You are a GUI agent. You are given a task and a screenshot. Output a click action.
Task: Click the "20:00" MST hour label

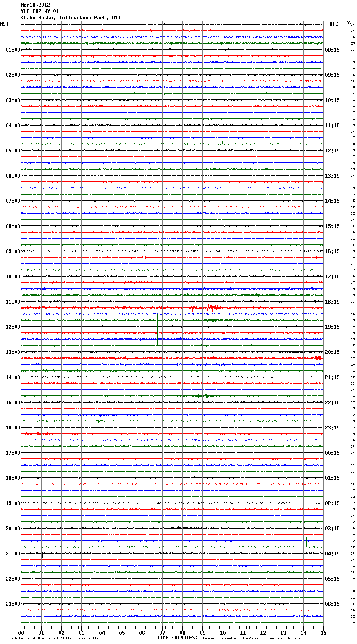pos(13,529)
